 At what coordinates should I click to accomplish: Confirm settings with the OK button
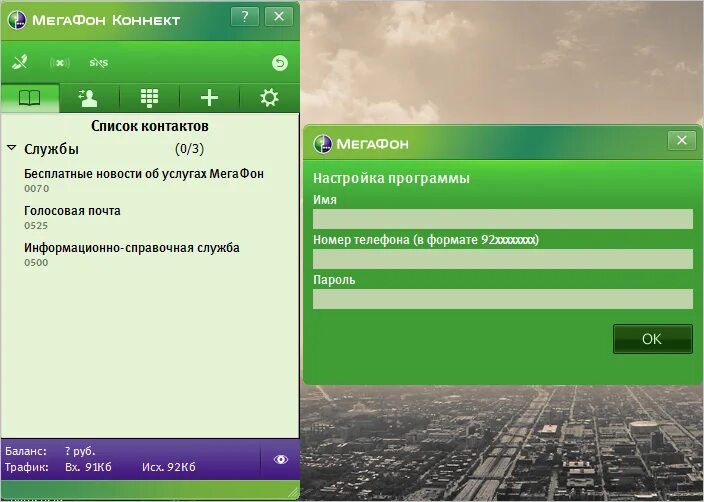[653, 339]
